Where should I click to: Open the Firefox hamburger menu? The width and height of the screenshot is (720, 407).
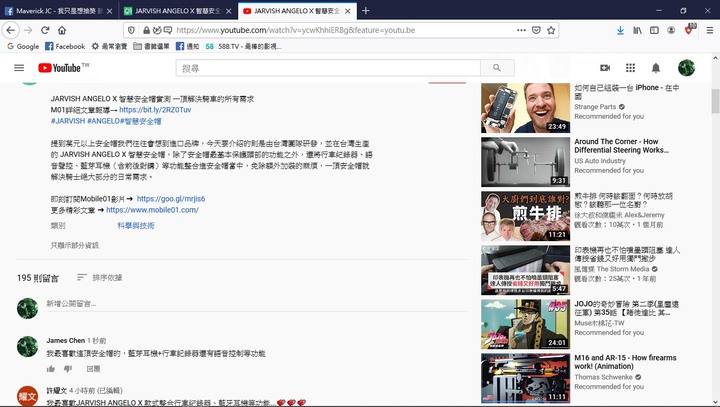(x=710, y=30)
